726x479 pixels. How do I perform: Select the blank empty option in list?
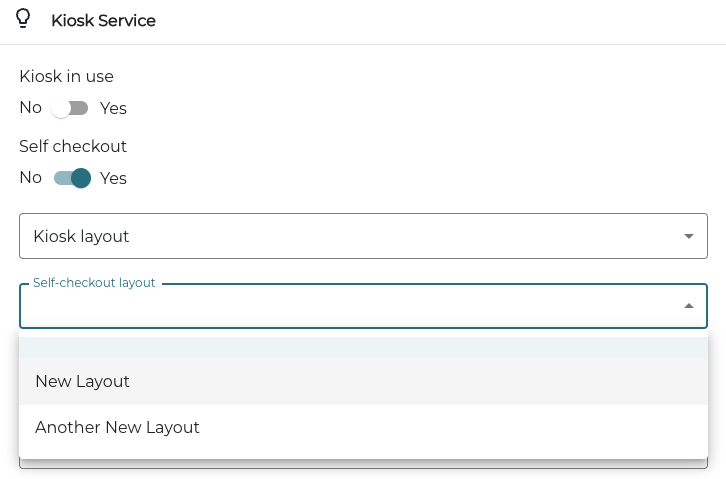click(x=363, y=348)
